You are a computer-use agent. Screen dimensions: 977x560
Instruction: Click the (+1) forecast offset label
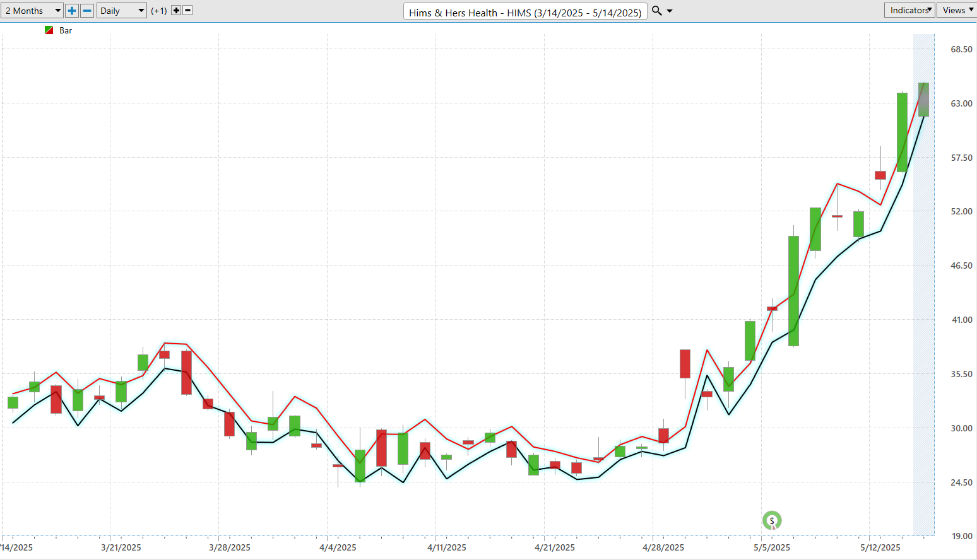pos(159,11)
